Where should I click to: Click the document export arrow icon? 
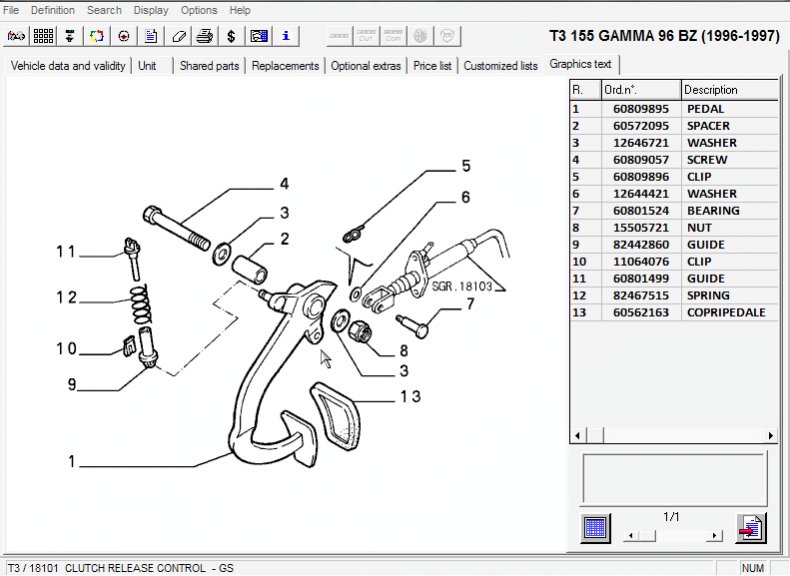click(x=750, y=527)
